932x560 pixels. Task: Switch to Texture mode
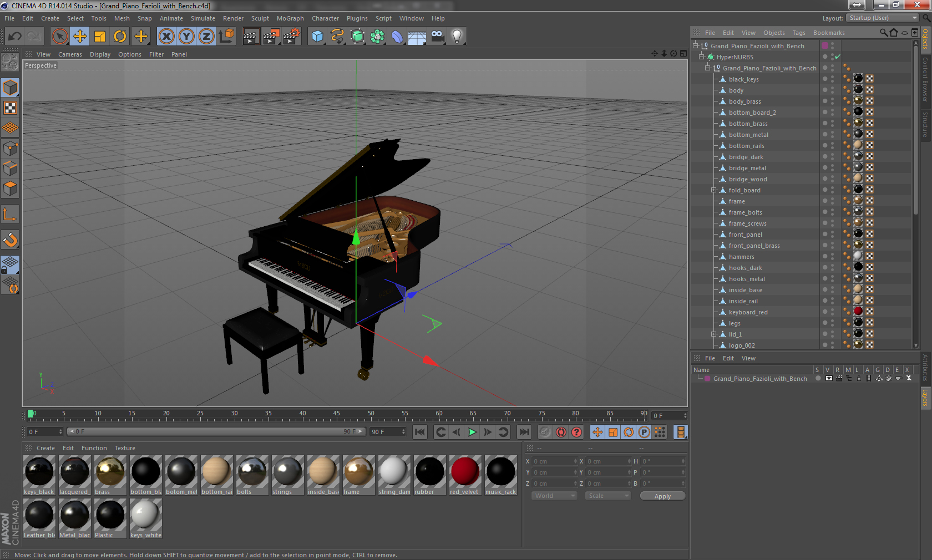pyautogui.click(x=10, y=108)
